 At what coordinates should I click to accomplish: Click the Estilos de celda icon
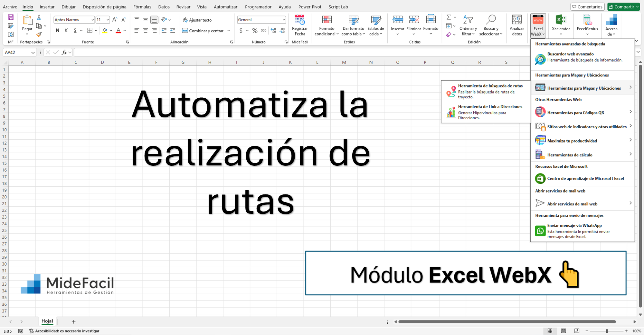[376, 20]
